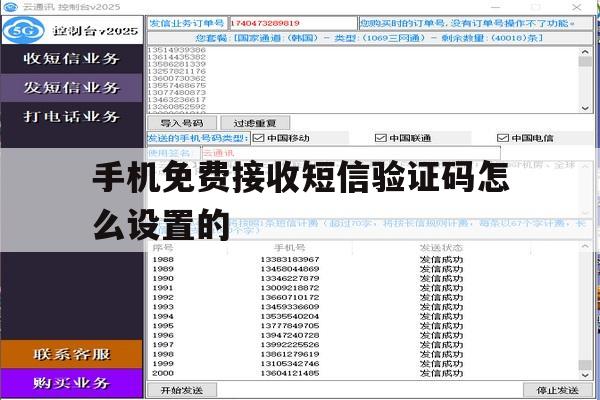This screenshot has height=400, width=600.
Task: Click the 使用签名 signature field 云通讯
Action: [x=351, y=153]
